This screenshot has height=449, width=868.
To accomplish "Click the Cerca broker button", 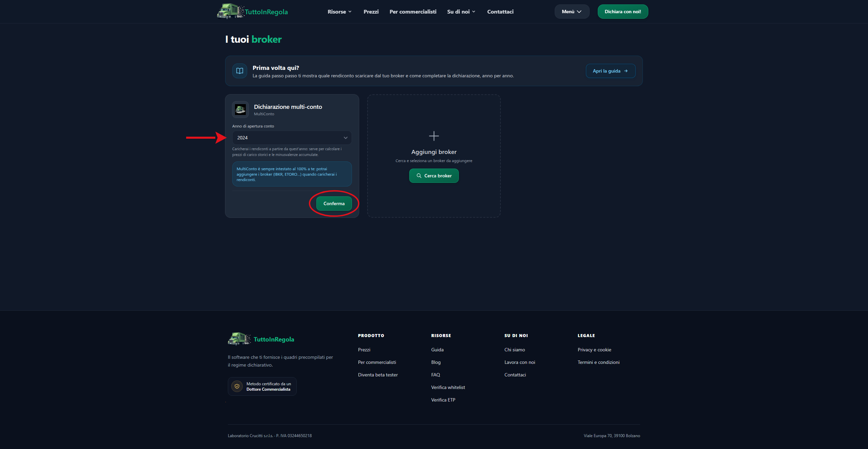I will pos(434,176).
